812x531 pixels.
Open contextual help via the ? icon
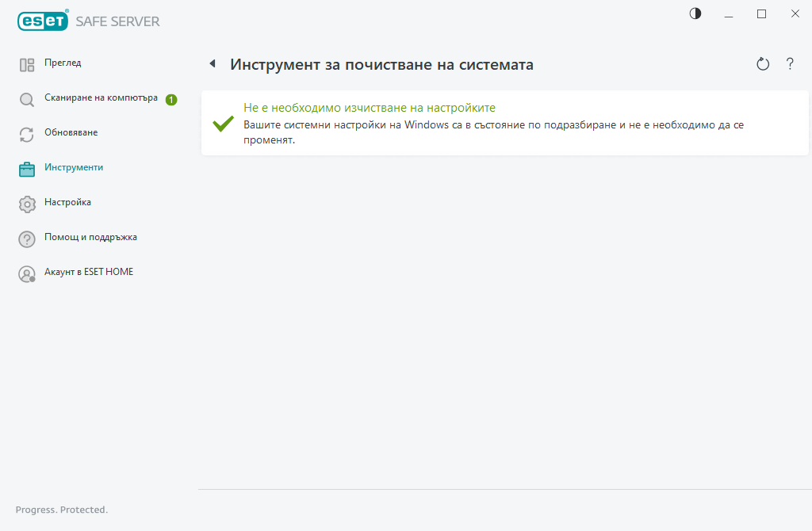(790, 63)
